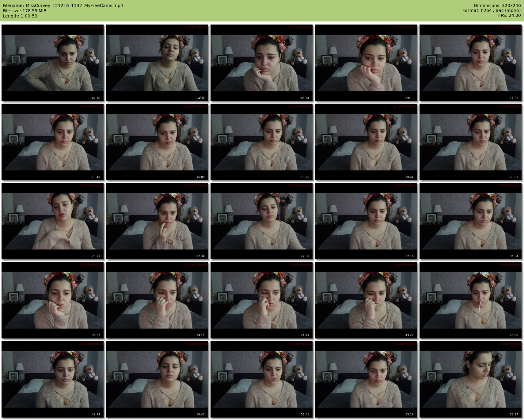Click the frame timestamped 06:54
This screenshot has height=420, width=524.
coord(262,63)
